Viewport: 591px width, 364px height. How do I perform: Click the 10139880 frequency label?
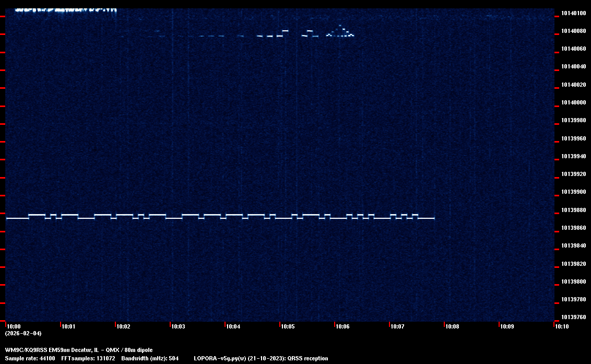pyautogui.click(x=573, y=210)
